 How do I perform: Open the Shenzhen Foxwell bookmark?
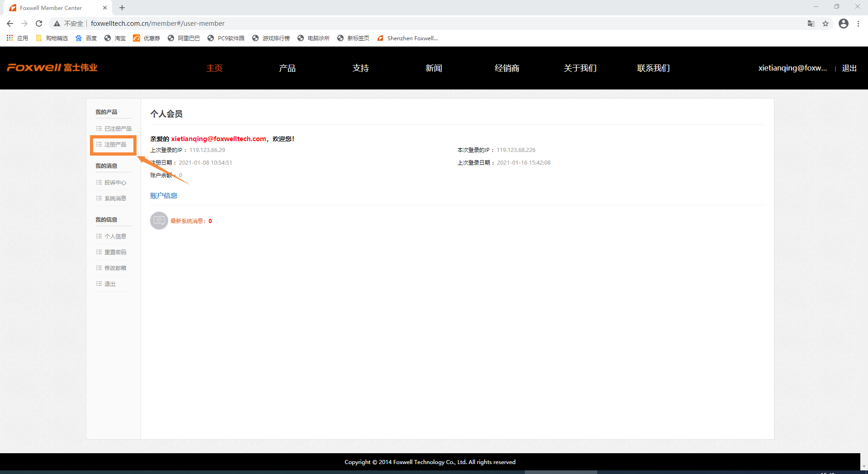point(412,38)
